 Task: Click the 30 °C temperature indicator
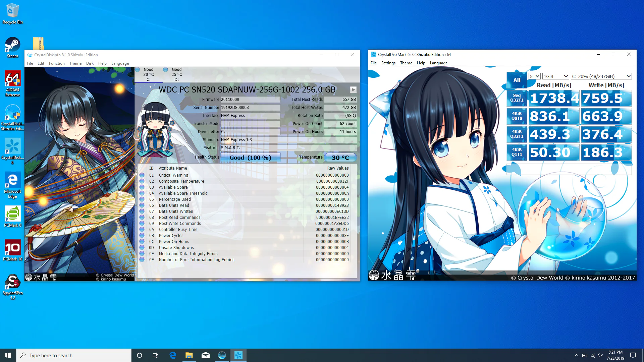coord(340,158)
